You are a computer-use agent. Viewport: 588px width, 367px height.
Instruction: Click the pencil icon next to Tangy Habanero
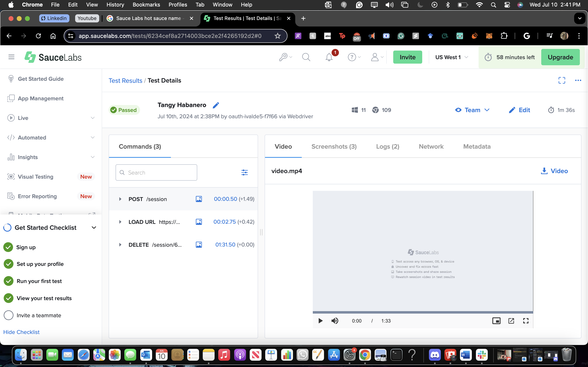(x=216, y=105)
